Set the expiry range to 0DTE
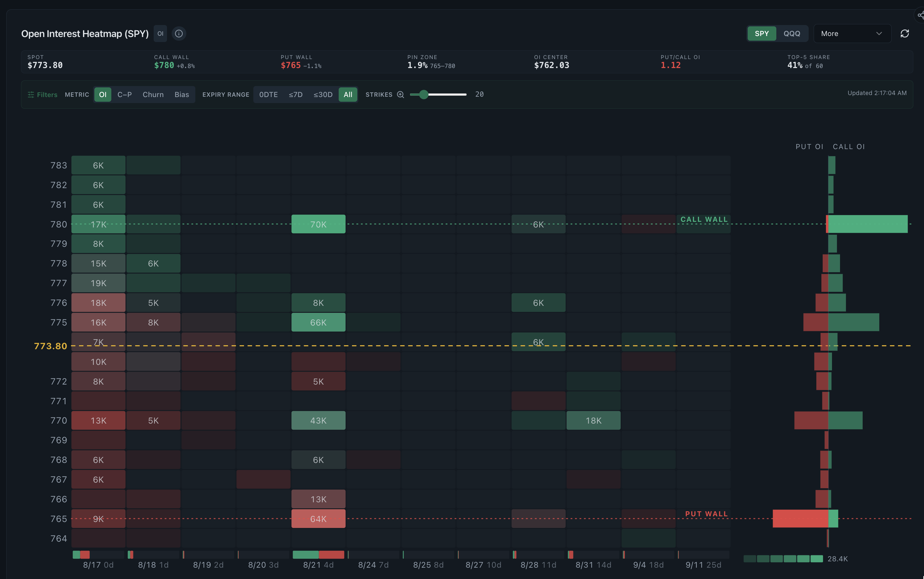Screen dimensions: 924x579 coord(269,95)
